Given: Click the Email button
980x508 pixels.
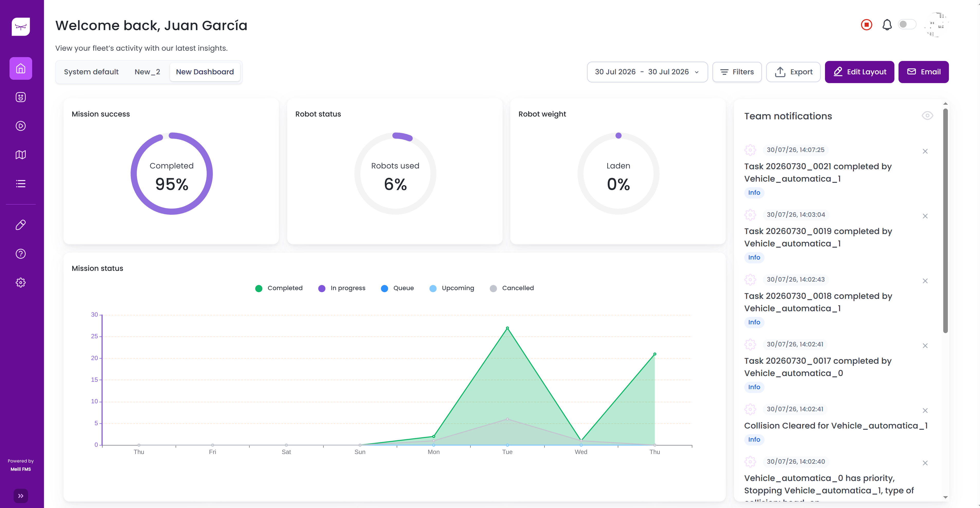Looking at the screenshot, I should point(923,72).
